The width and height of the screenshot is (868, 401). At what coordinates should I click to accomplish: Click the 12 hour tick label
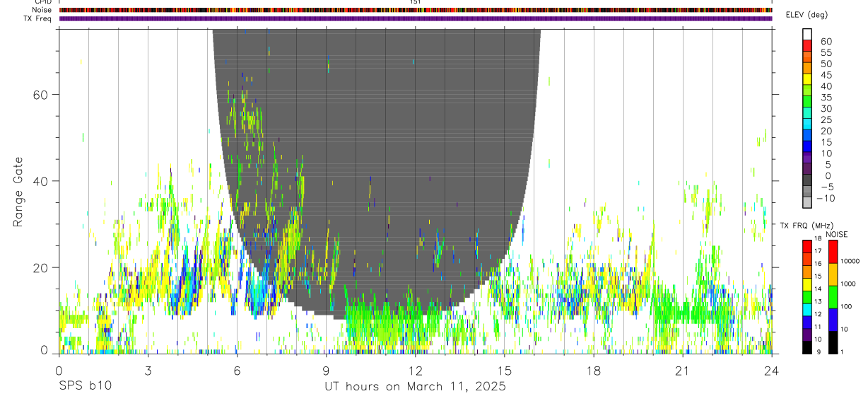[416, 371]
